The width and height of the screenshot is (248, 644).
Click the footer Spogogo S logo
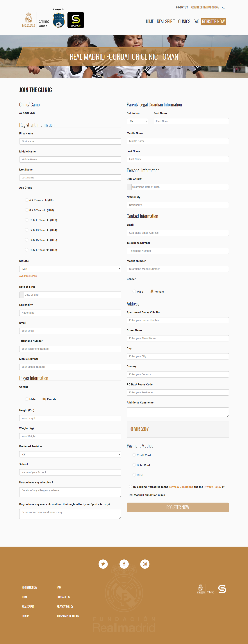coord(222,589)
